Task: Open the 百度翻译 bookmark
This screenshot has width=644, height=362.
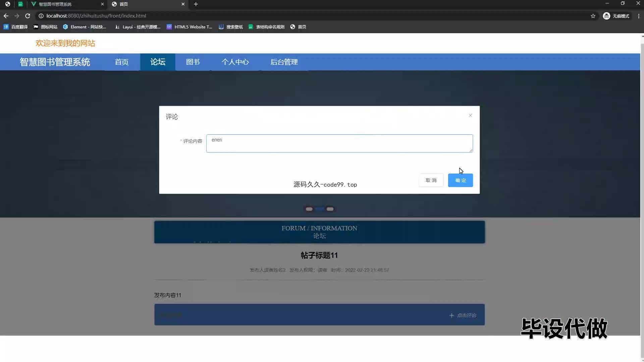Action: (16, 27)
